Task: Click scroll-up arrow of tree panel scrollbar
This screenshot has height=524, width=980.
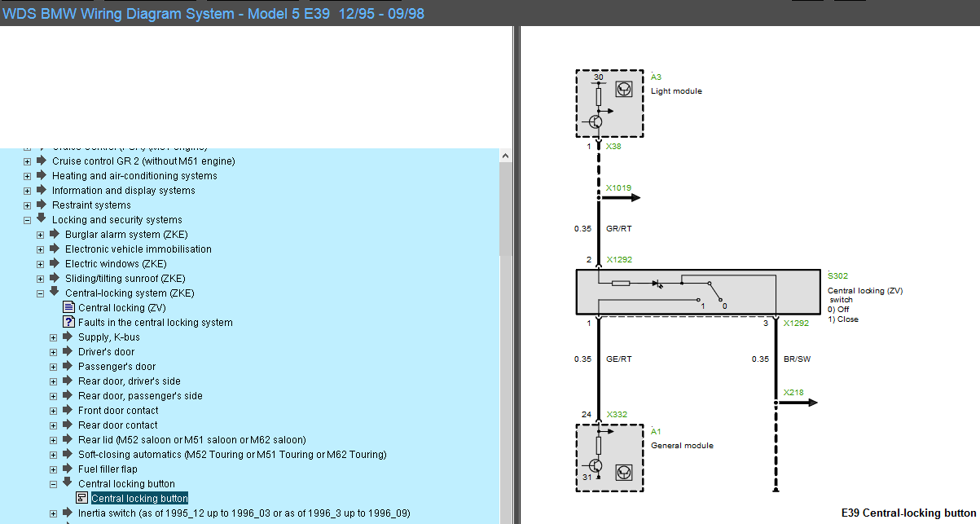Action: click(506, 156)
